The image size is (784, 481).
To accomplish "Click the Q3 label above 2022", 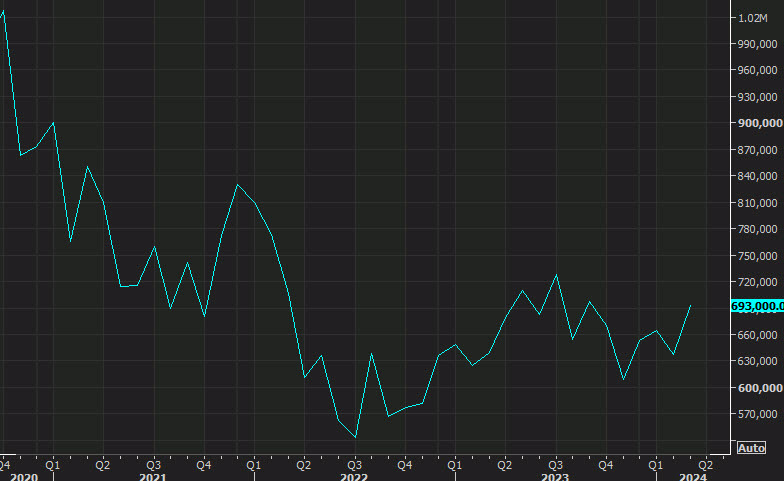I will (354, 465).
